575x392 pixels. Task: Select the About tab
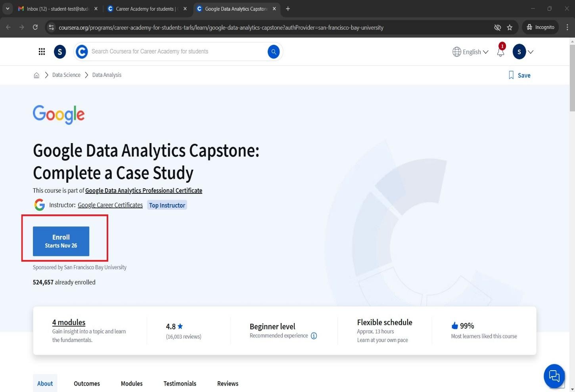[x=45, y=383]
